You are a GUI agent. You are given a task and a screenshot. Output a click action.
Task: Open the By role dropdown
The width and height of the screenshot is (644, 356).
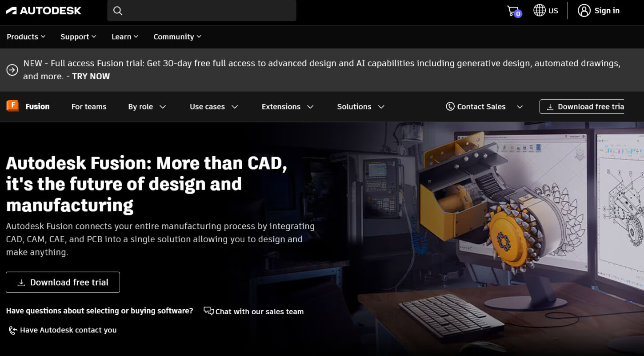(147, 106)
